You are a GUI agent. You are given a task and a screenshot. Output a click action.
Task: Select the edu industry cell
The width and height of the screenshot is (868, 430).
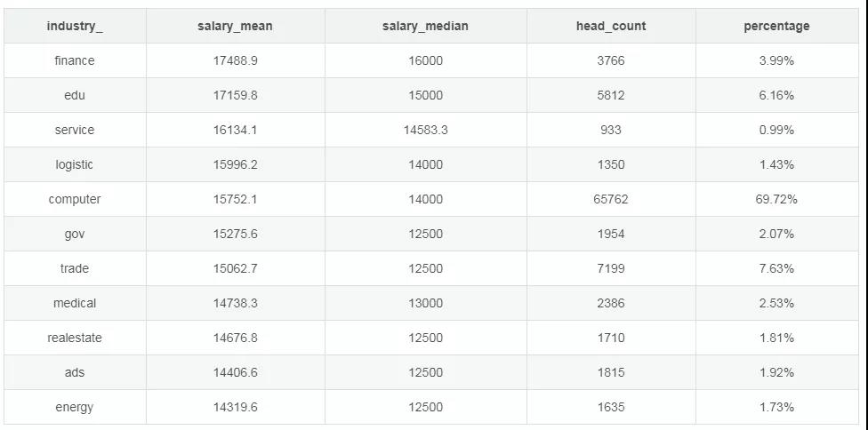click(75, 95)
